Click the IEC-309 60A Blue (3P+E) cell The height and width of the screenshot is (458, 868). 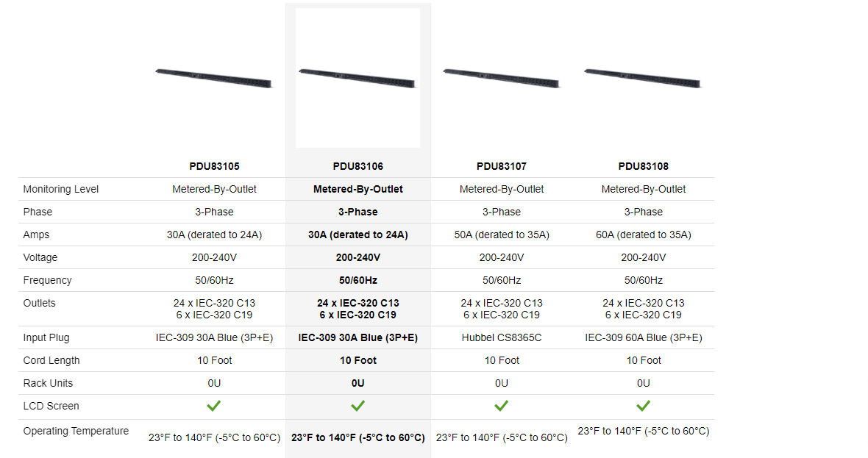[x=644, y=337]
